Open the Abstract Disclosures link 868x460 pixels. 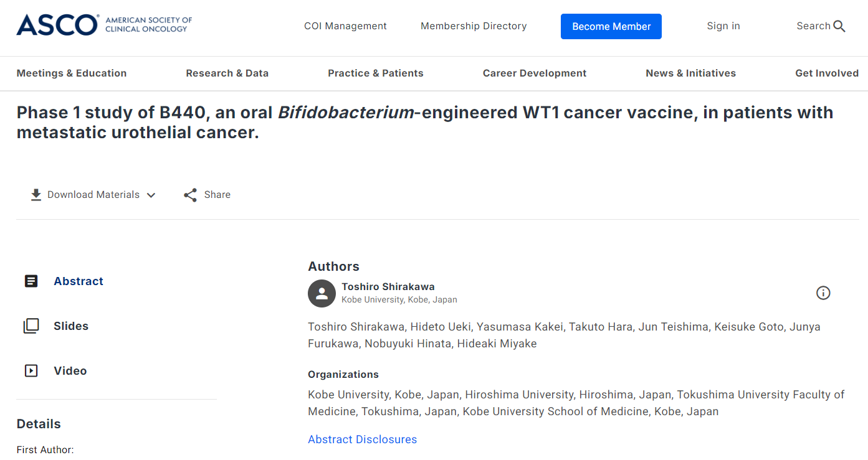point(363,439)
